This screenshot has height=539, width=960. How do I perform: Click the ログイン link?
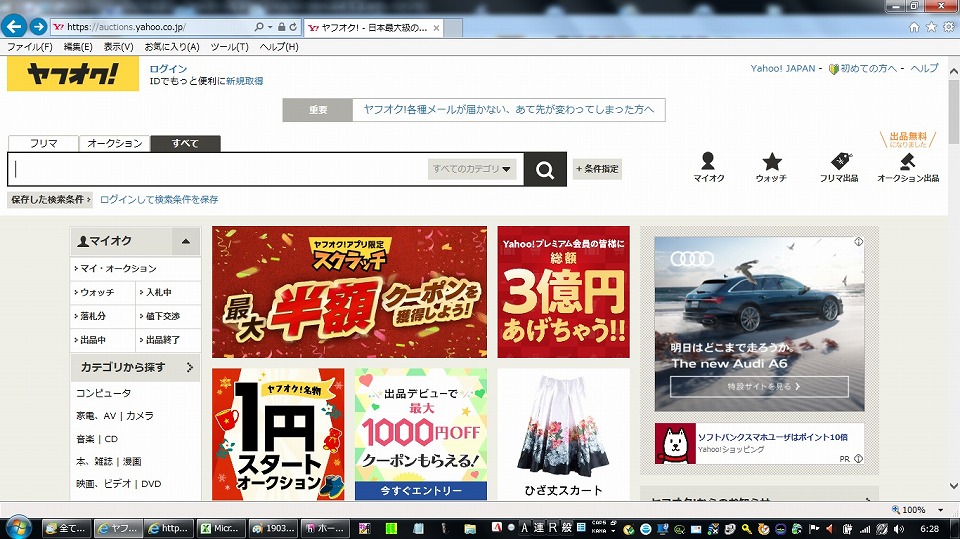[x=168, y=69]
